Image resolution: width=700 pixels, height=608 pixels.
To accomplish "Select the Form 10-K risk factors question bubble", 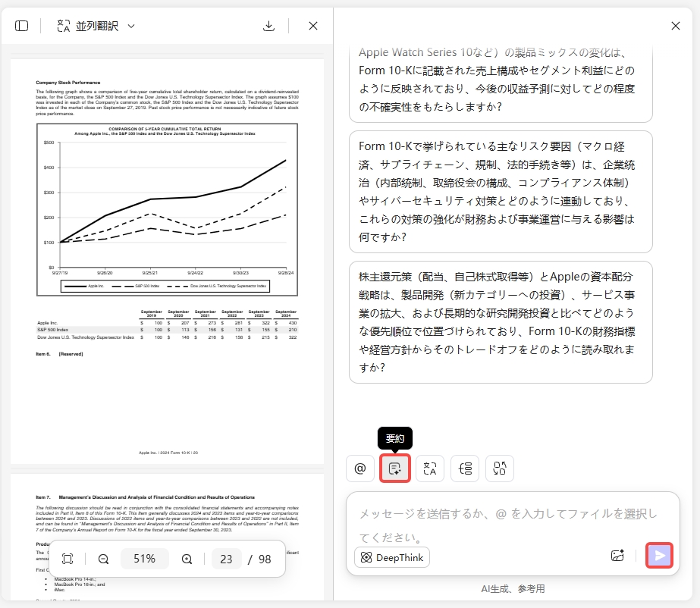I will pyautogui.click(x=501, y=192).
